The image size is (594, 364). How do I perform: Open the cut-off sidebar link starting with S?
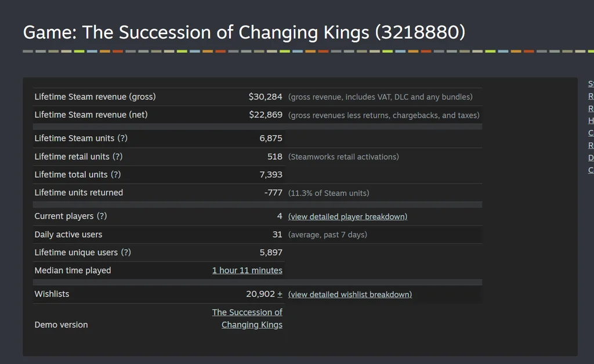(x=591, y=84)
